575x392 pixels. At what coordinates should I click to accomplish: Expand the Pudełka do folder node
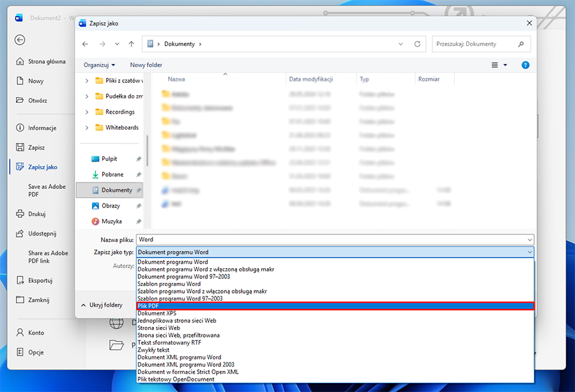coord(87,96)
